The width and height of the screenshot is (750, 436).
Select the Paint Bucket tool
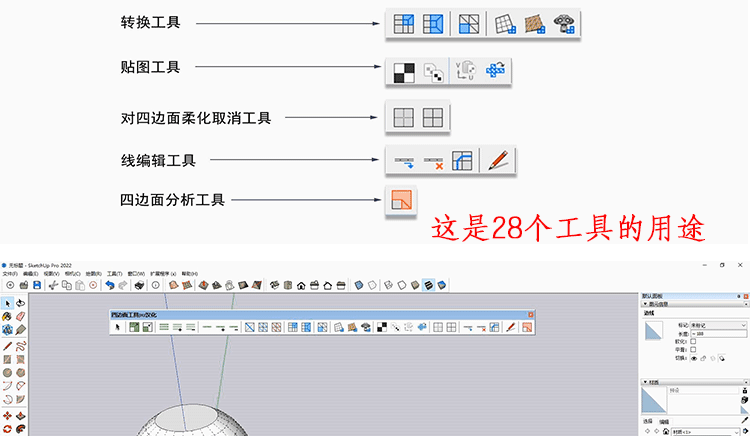point(7,316)
